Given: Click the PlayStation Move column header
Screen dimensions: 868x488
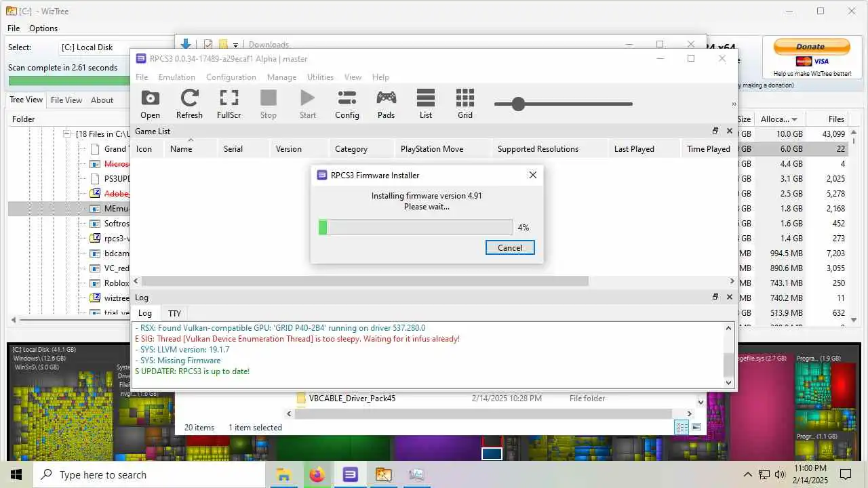Looking at the screenshot, I should (443, 148).
